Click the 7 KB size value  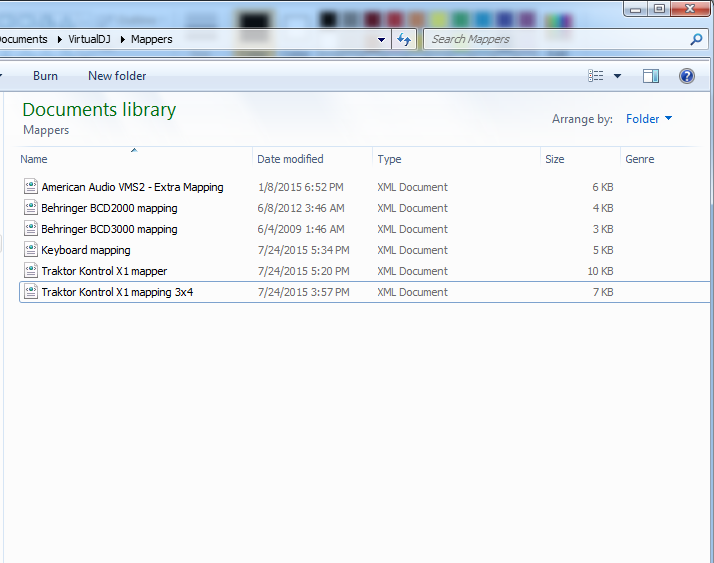click(603, 292)
